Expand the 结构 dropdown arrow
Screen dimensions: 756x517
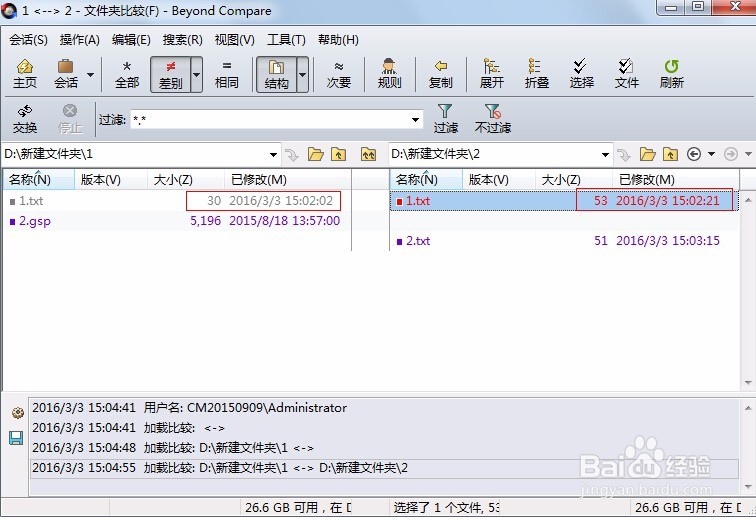(x=302, y=74)
